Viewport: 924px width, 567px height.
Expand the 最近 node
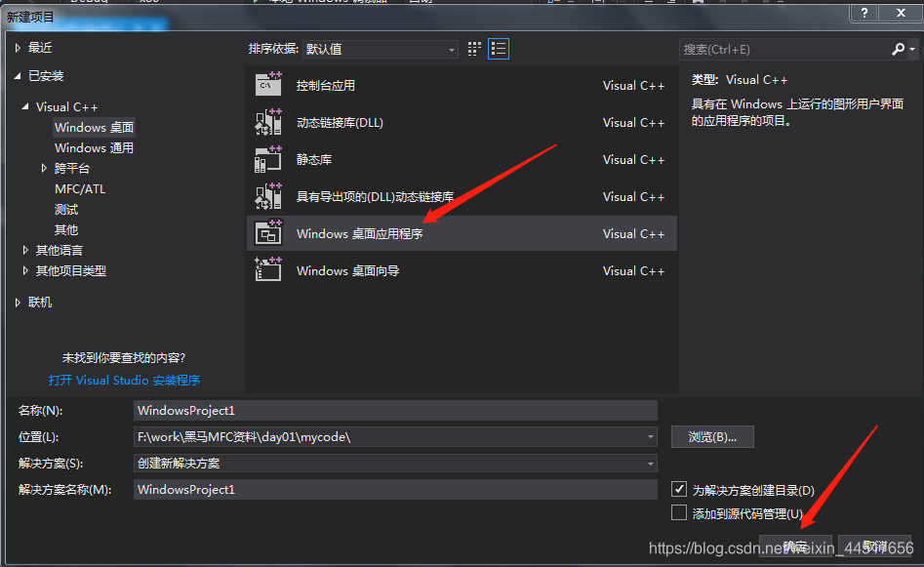(x=18, y=48)
